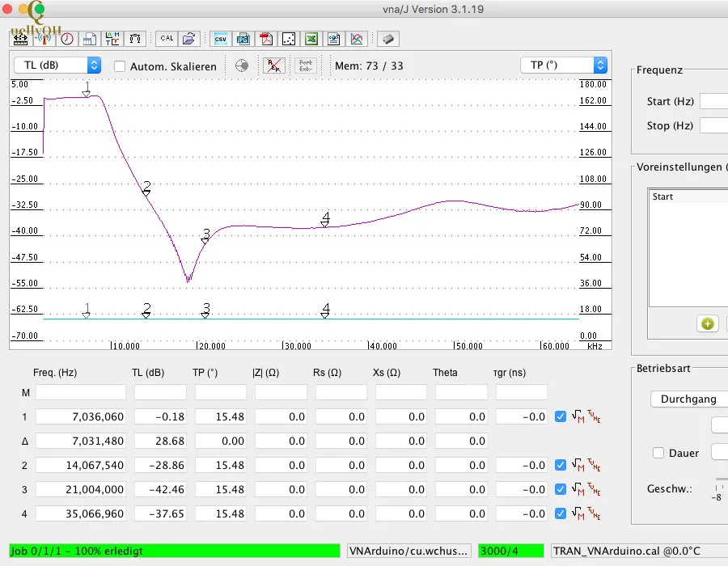Click the 100% erledigt job progress bar

[x=175, y=551]
